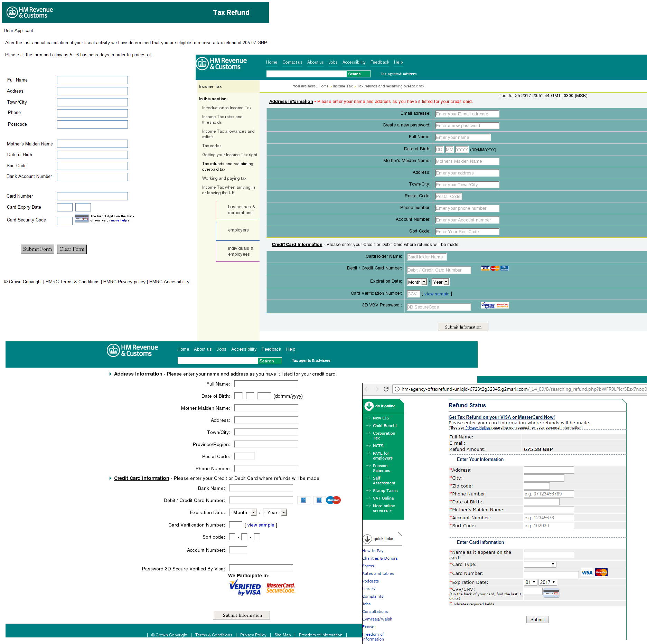The width and height of the screenshot is (647, 644).
Task: Click the MasterCard SecureCode logo in bottom form
Action: [281, 588]
